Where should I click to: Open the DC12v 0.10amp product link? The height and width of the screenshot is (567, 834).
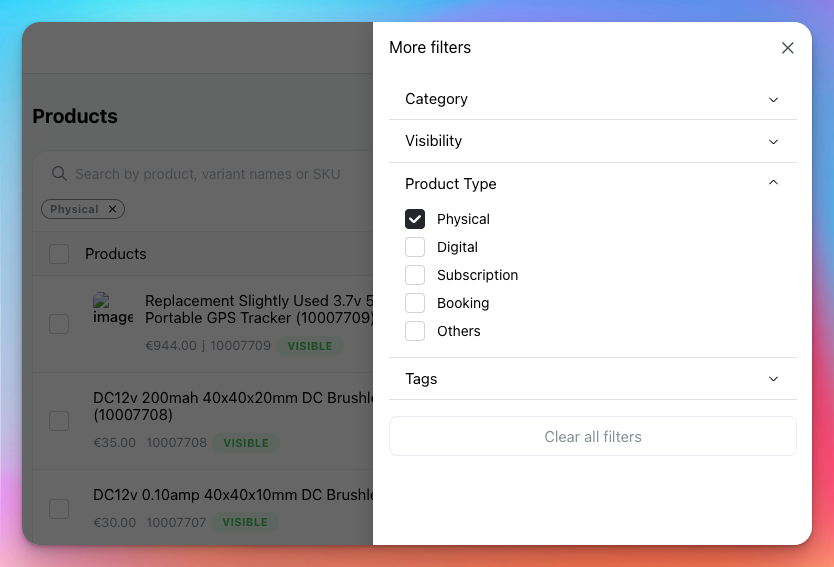(233, 495)
